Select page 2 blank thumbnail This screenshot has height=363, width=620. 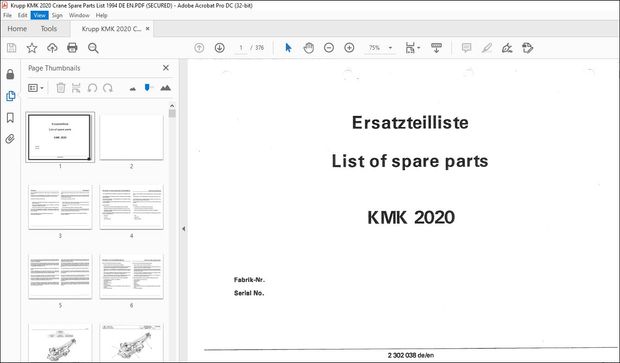(131, 137)
